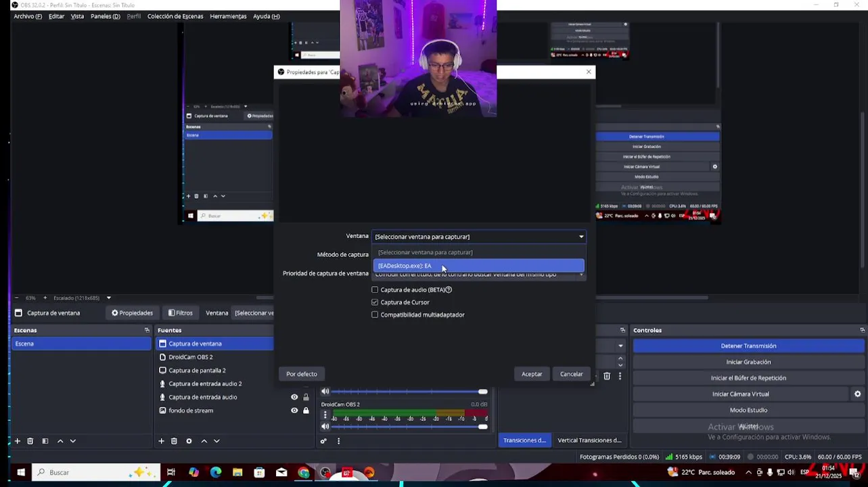Viewport: 868px width, 487px height.
Task: Hide the Captura de entrada audio source
Action: coord(294,397)
